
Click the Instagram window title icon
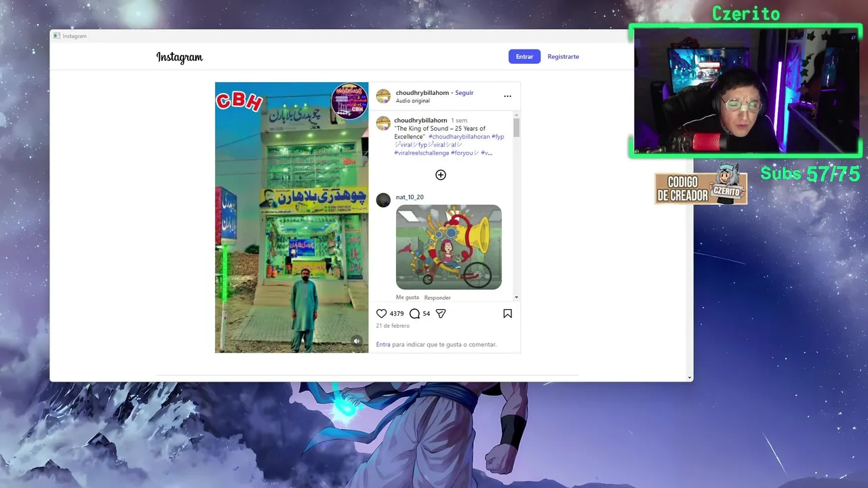pos(57,36)
